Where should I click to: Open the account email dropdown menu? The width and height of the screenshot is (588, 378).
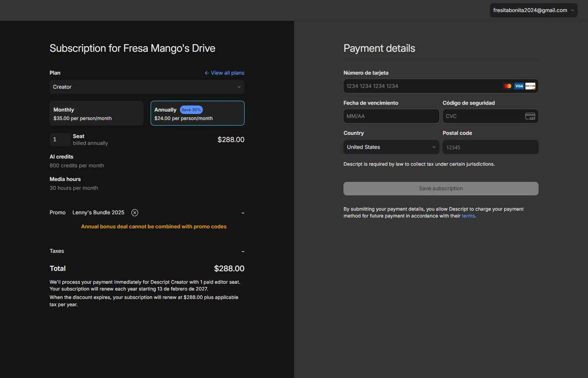pyautogui.click(x=533, y=10)
